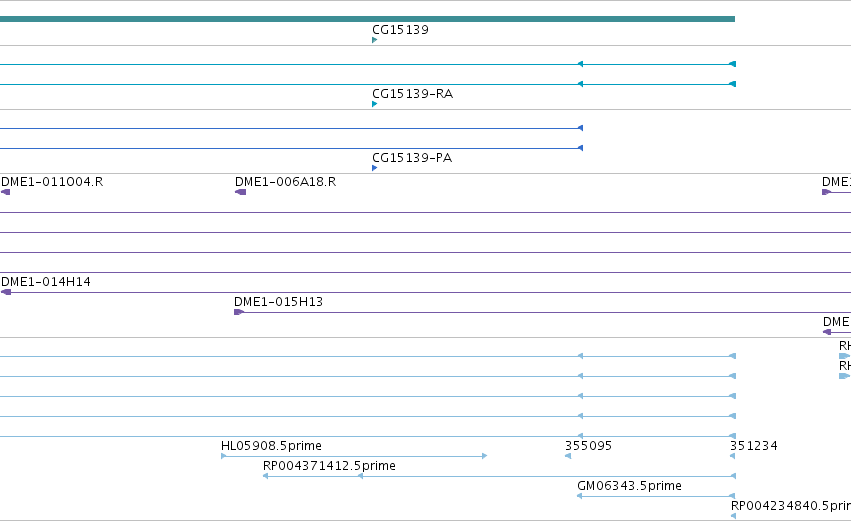Click the 355095 feature label
851x521 pixels.
588,446
